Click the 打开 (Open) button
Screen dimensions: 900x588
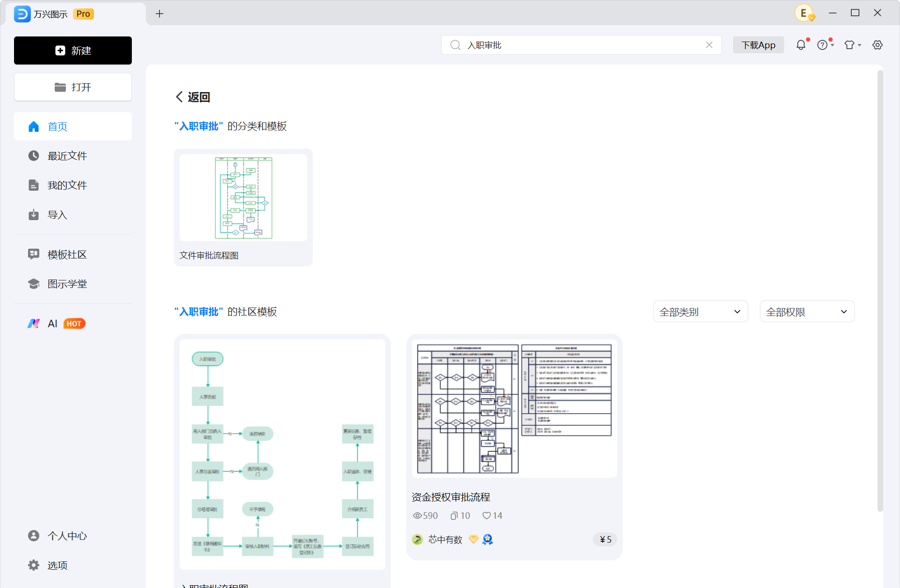click(x=73, y=87)
